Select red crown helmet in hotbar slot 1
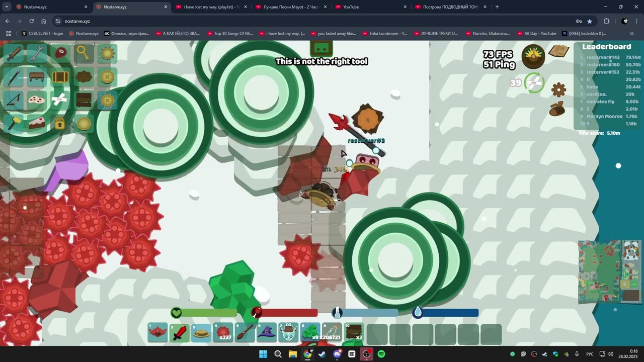 [x=157, y=333]
